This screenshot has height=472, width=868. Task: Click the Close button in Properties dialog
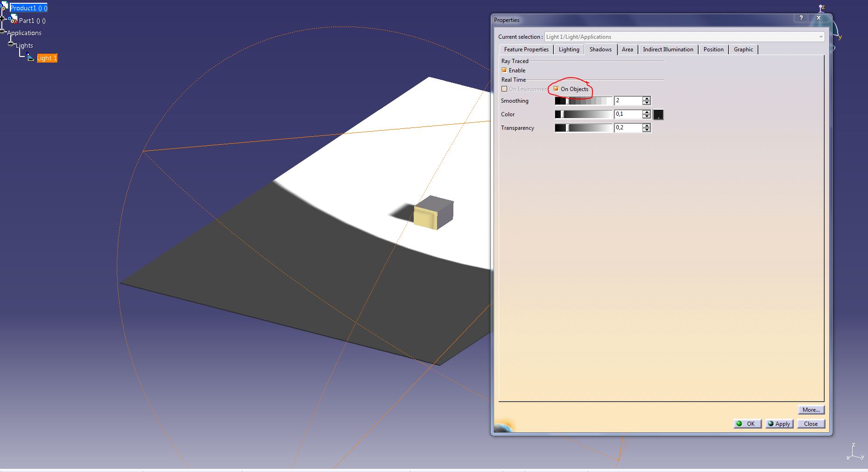(811, 424)
